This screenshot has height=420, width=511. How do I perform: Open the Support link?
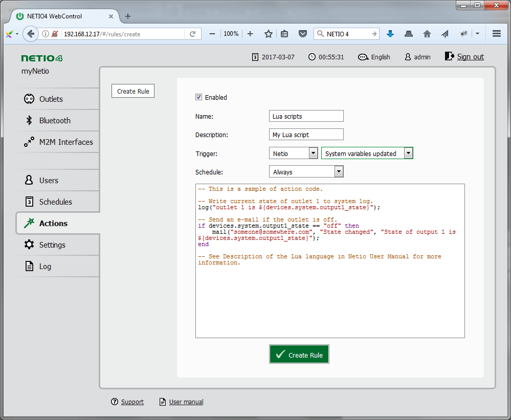[132, 402]
